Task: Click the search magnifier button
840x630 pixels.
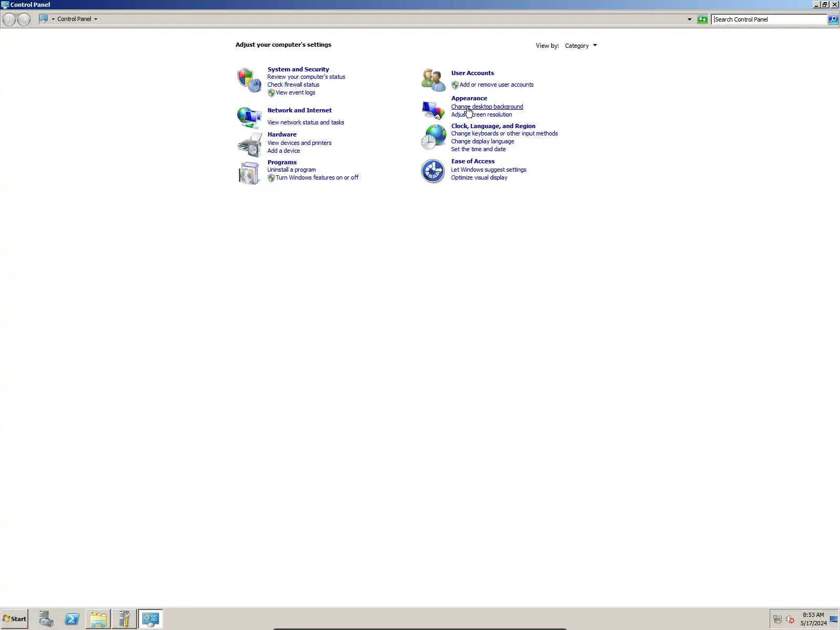Action: (833, 19)
